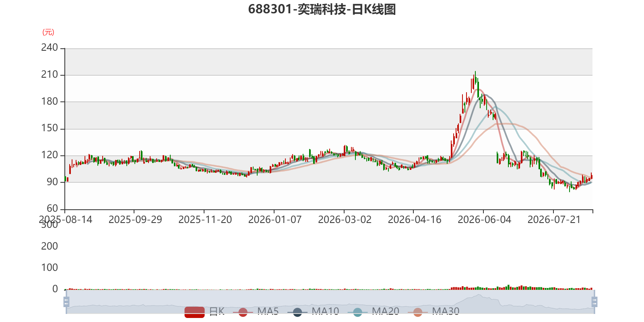
Task: Click the MA5 red circle legend marker
Action: pyautogui.click(x=243, y=312)
